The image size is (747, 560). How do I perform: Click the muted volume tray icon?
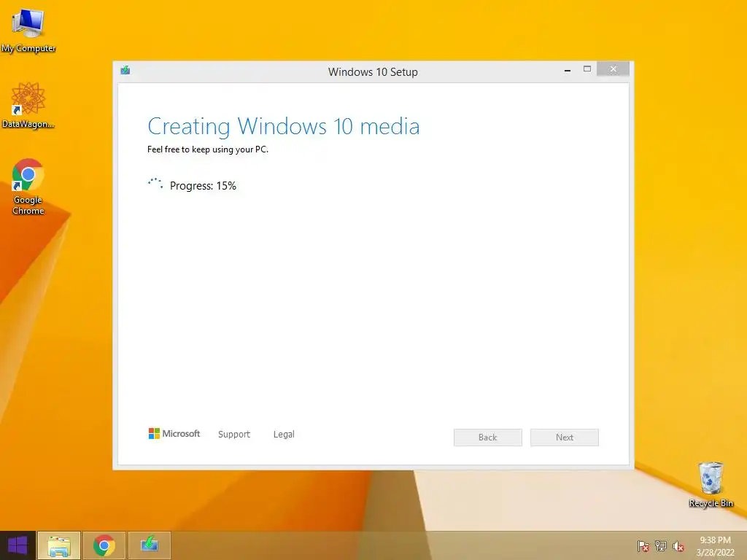point(678,546)
